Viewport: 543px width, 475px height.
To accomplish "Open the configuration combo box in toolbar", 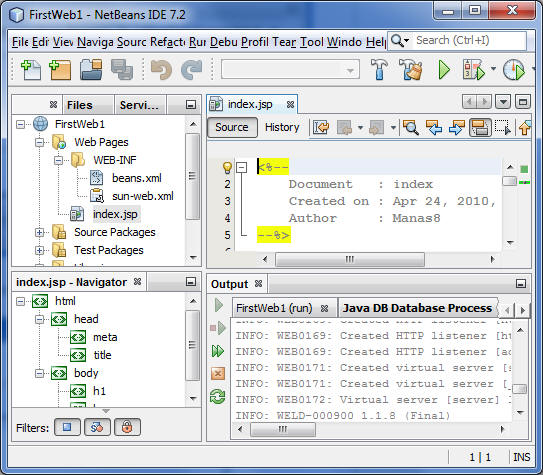I will (290, 70).
